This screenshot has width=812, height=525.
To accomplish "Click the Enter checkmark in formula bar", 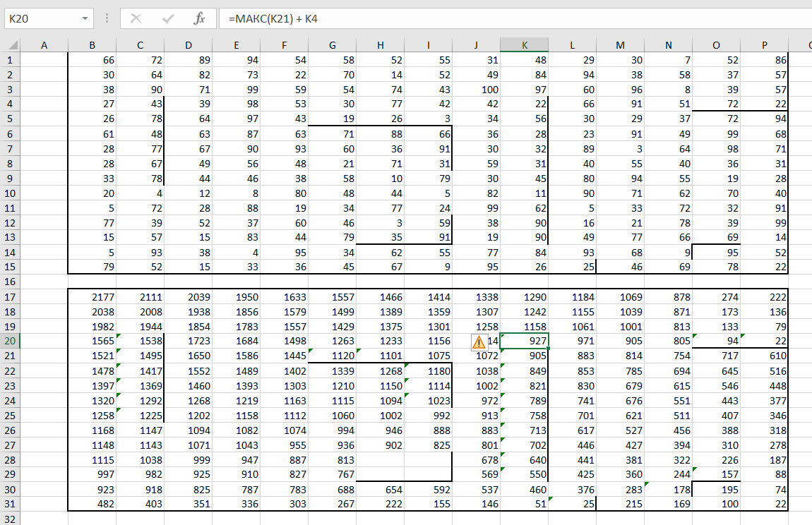I will click(168, 19).
